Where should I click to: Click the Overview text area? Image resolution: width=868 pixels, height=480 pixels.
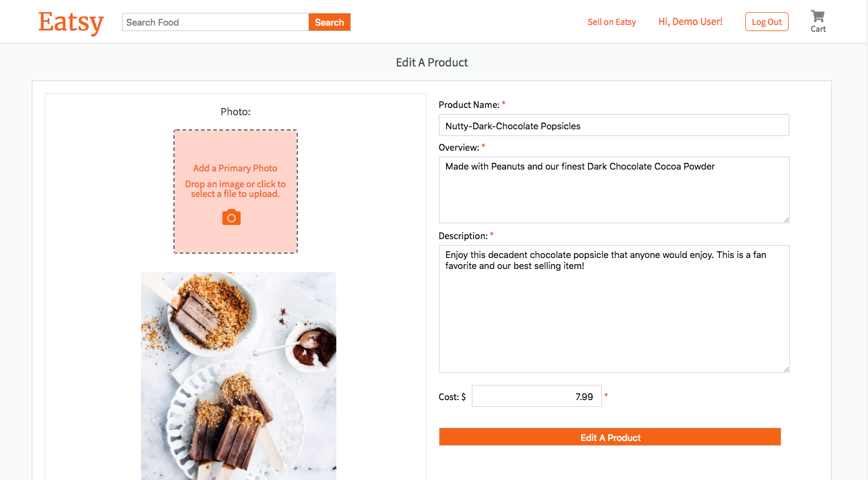pyautogui.click(x=614, y=189)
